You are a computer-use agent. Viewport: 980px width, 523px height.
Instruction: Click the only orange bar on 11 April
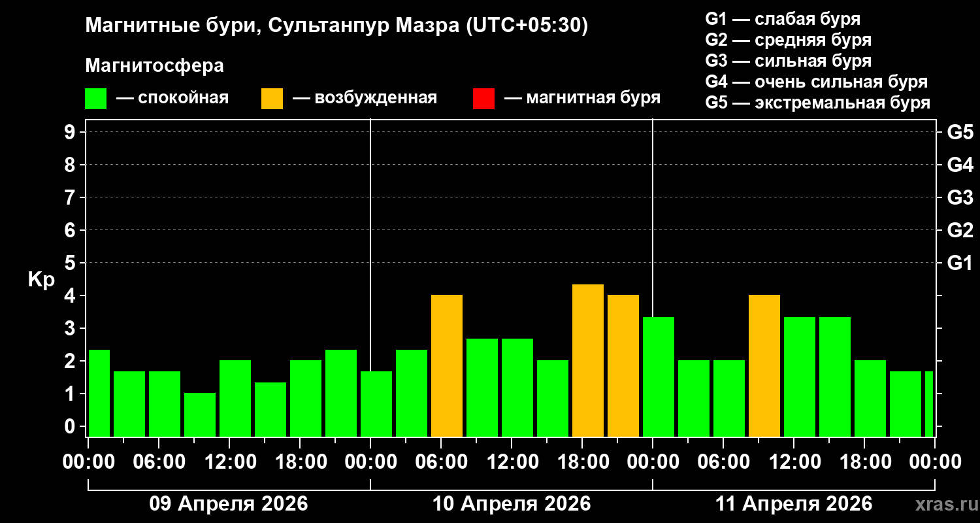coord(764,365)
